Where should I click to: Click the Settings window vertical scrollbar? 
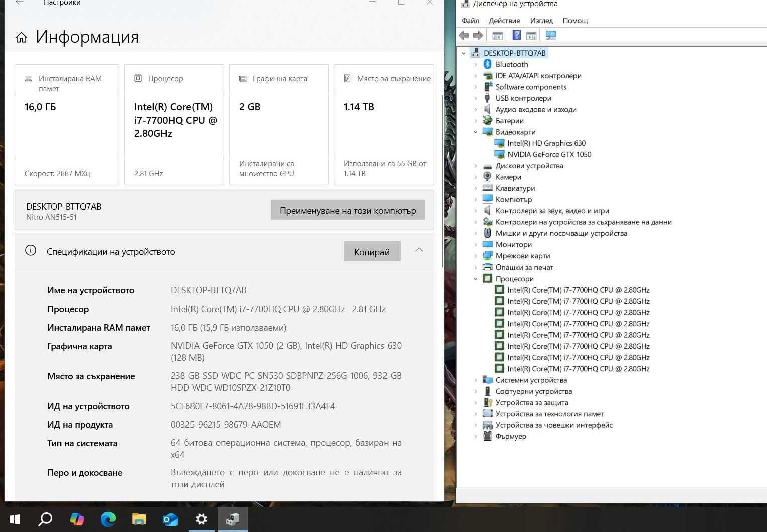click(x=442, y=180)
